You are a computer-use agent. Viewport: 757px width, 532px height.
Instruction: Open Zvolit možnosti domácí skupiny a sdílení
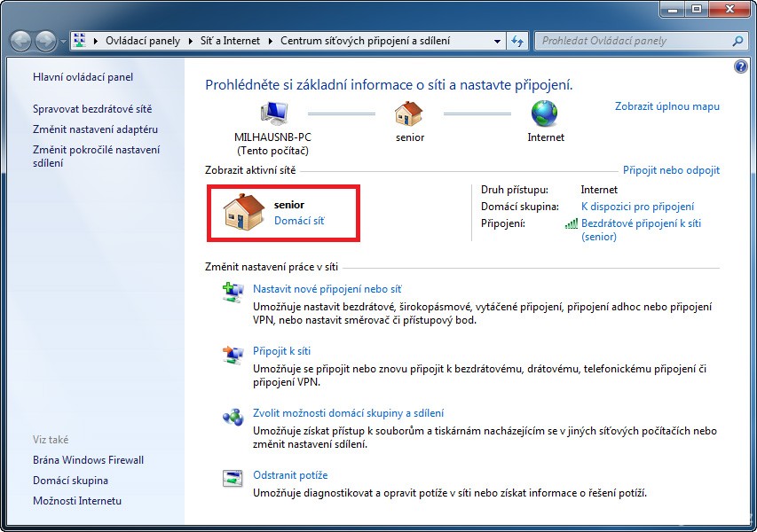348,413
